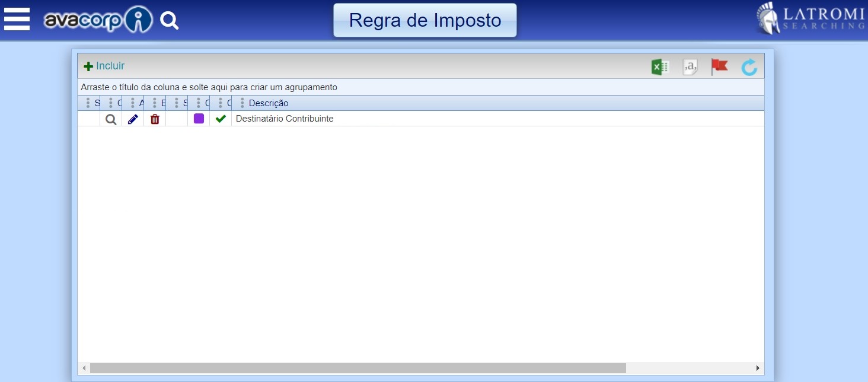Open the Descrição column options menu
This screenshot has height=382, width=868.
tap(242, 103)
